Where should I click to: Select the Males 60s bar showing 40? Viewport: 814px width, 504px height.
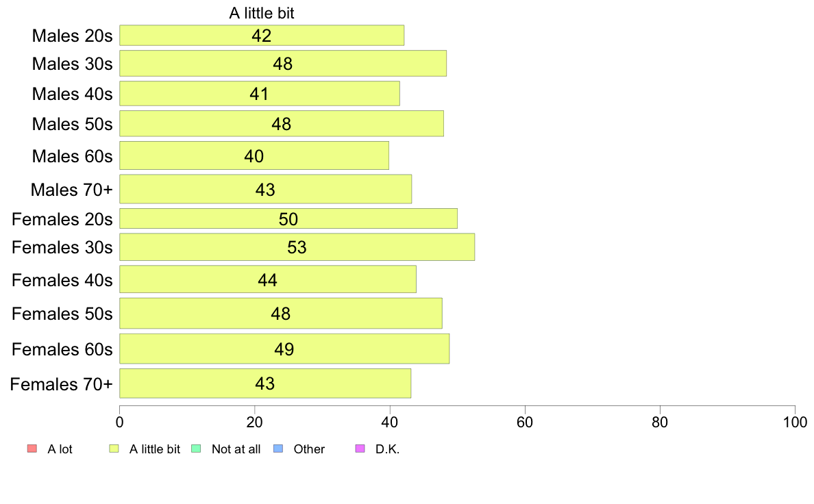254,155
